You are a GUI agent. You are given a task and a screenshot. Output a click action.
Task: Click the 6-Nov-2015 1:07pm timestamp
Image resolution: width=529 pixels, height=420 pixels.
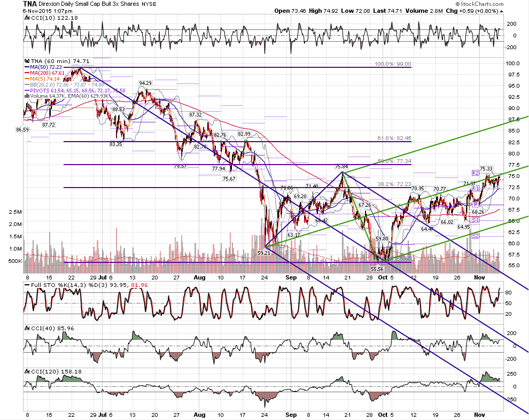click(x=48, y=11)
